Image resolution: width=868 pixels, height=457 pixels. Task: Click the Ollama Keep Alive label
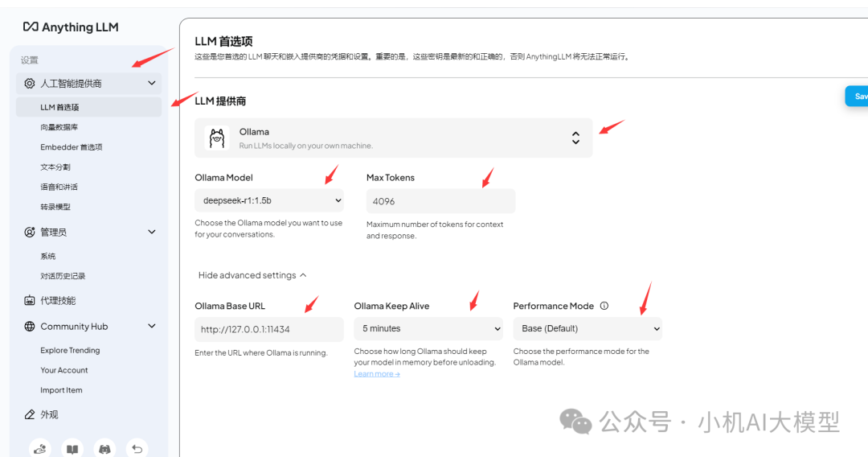coord(392,306)
